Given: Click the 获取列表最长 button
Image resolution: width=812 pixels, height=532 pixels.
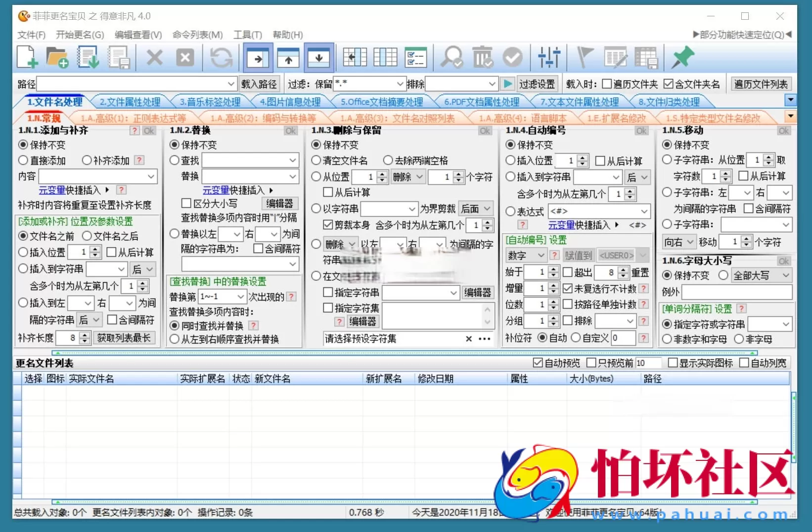Looking at the screenshot, I should pos(124,338).
